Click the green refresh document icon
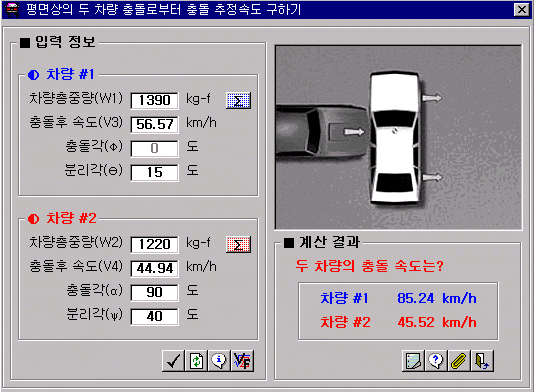 [x=197, y=361]
